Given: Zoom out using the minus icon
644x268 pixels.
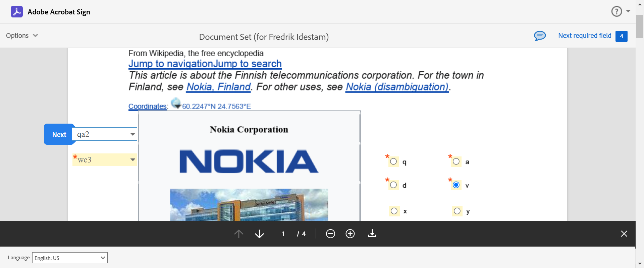Looking at the screenshot, I should click(330, 234).
